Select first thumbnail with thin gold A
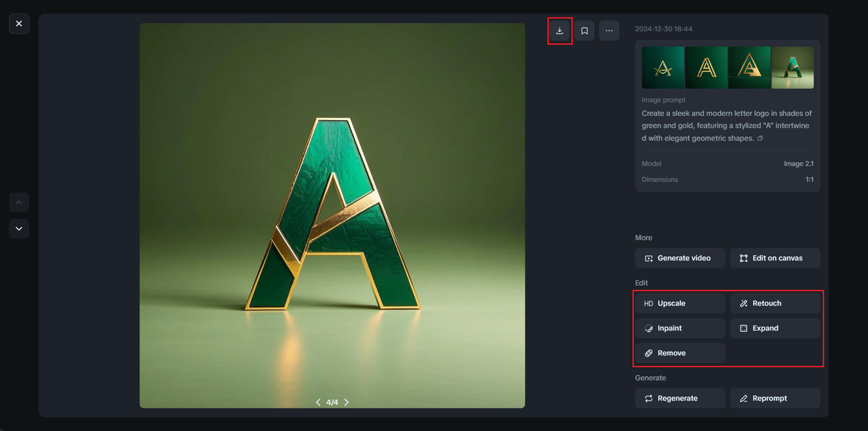The width and height of the screenshot is (868, 431). point(663,68)
